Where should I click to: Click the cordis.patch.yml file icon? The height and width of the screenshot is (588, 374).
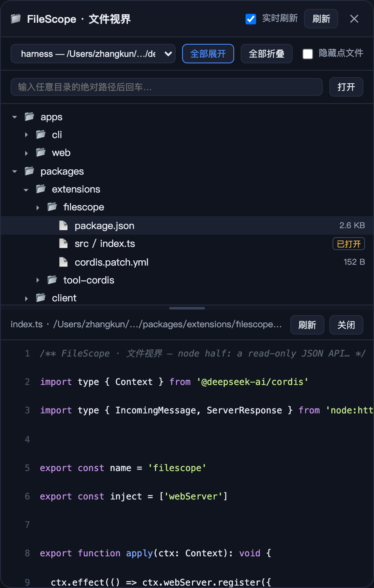coord(63,262)
